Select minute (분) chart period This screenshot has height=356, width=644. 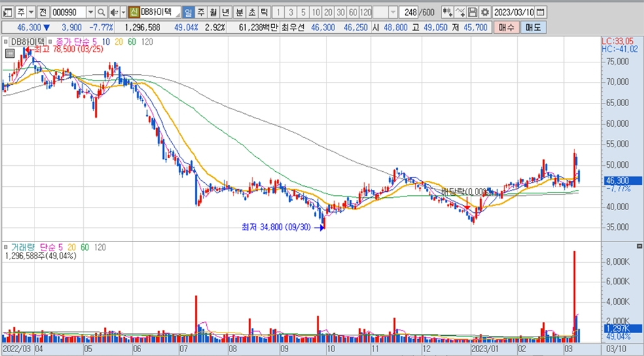point(239,12)
